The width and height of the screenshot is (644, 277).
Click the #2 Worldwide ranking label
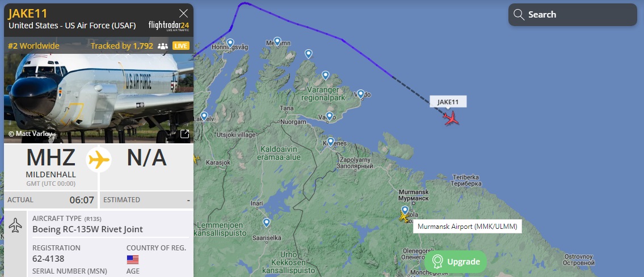point(33,46)
